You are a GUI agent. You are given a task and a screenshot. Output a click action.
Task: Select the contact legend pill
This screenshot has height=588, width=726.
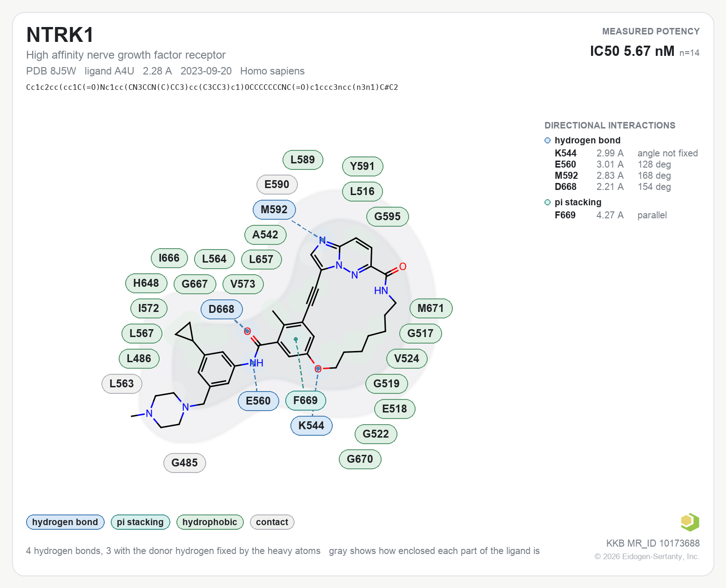(272, 522)
